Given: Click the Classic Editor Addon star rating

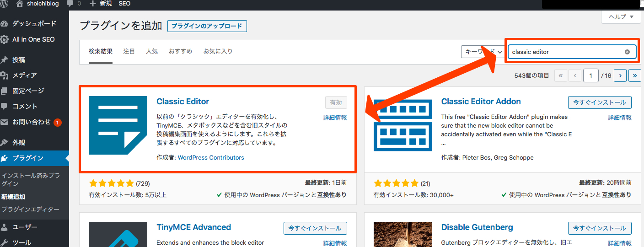Looking at the screenshot, I should (x=396, y=183).
